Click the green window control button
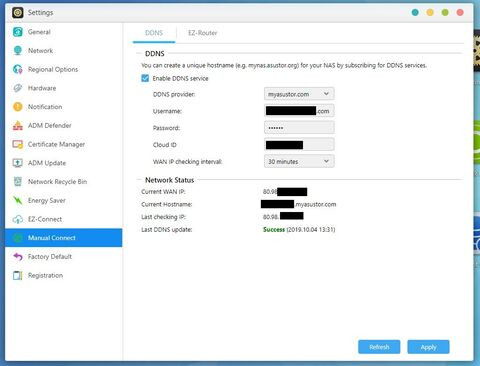480x366 pixels. click(445, 13)
